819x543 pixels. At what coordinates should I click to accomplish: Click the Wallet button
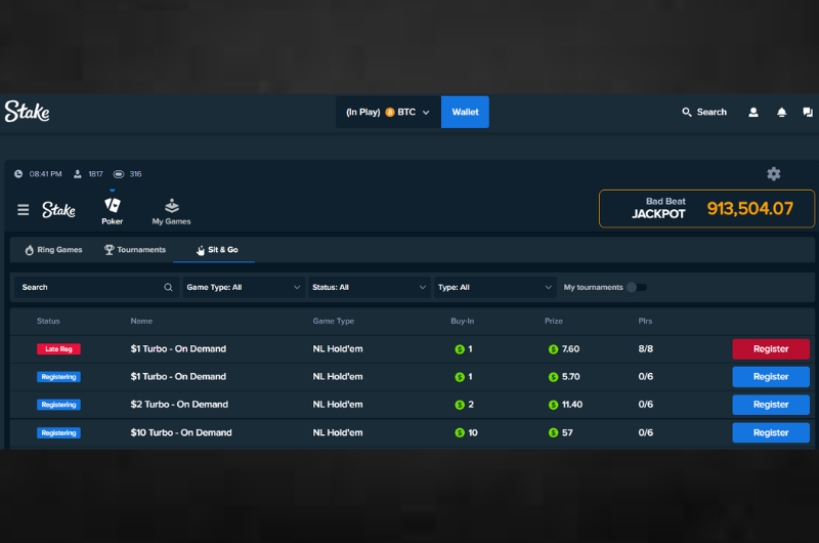465,112
